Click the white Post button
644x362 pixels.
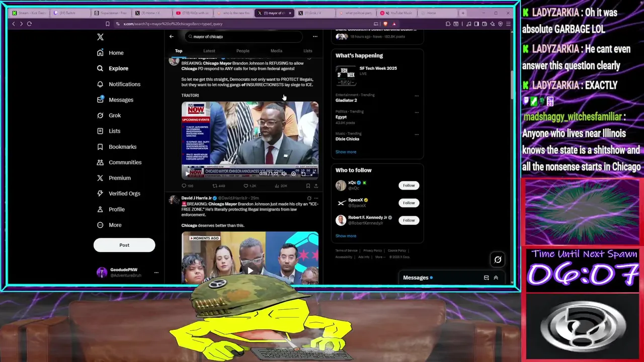point(124,245)
